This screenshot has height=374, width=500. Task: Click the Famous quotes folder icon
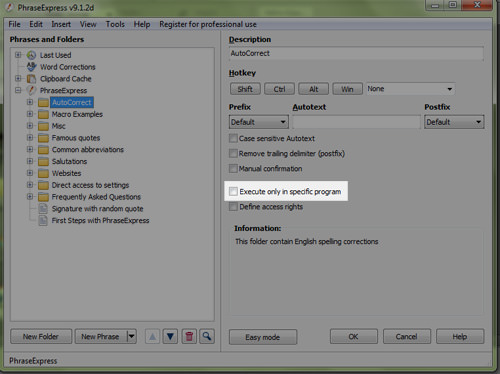pos(43,138)
